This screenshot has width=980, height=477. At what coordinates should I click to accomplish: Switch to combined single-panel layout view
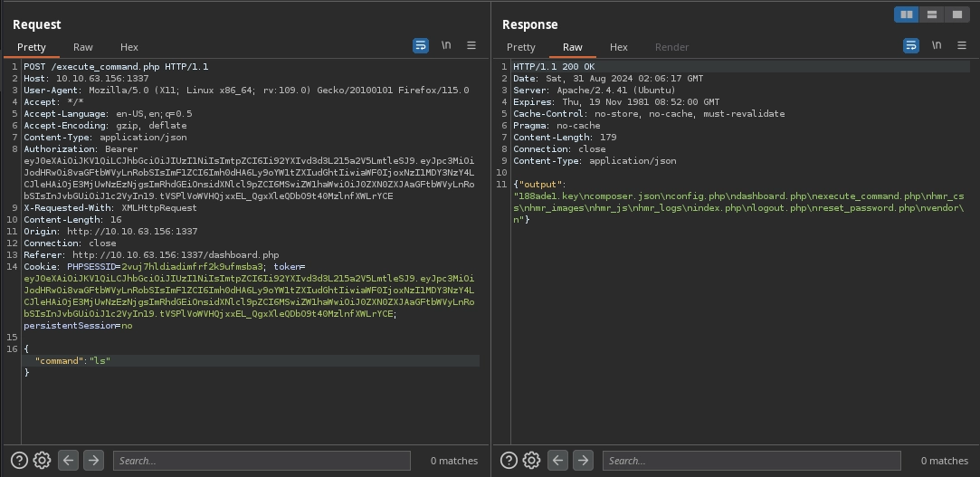956,14
